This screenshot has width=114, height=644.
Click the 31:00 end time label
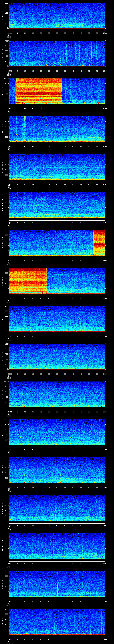pos(105,639)
